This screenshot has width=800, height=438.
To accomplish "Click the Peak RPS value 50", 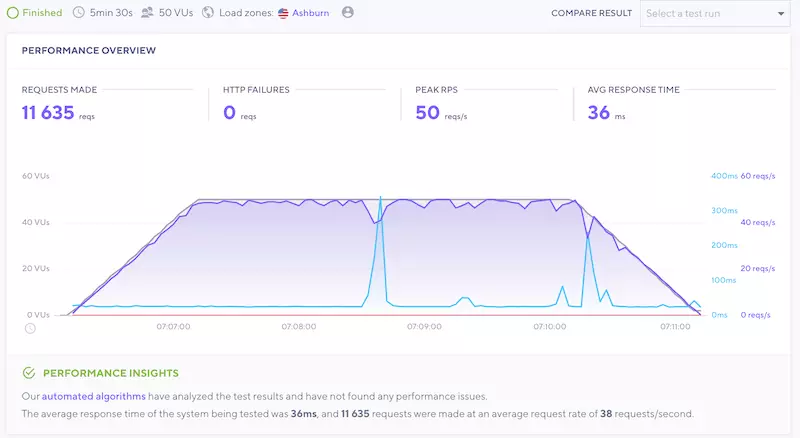I will pyautogui.click(x=427, y=113).
